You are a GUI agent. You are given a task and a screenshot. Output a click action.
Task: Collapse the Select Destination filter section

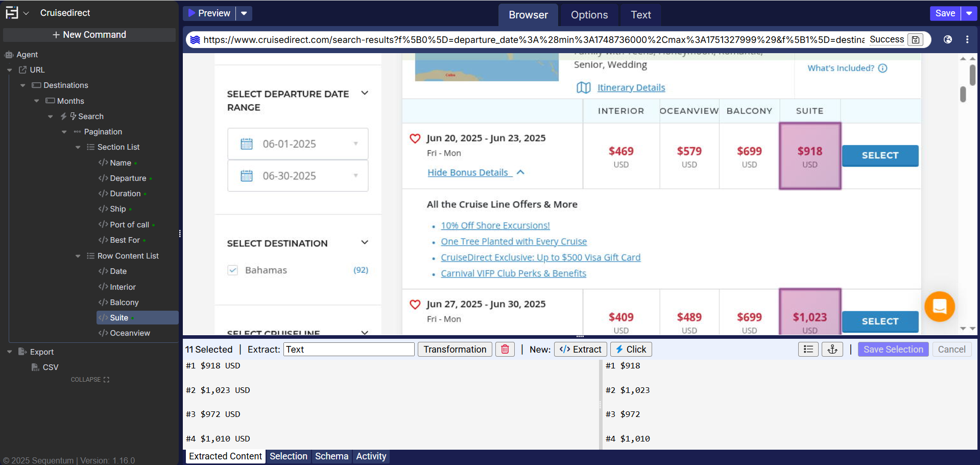pos(365,242)
